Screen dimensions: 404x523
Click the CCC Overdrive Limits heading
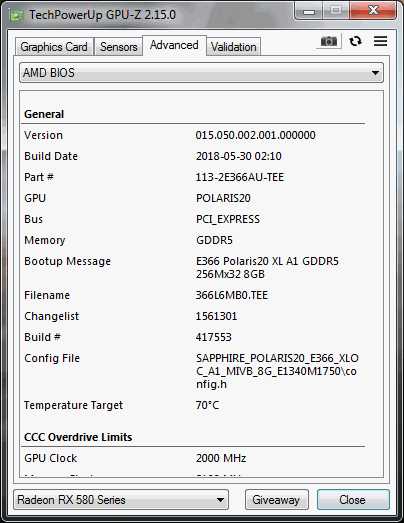(x=78, y=437)
